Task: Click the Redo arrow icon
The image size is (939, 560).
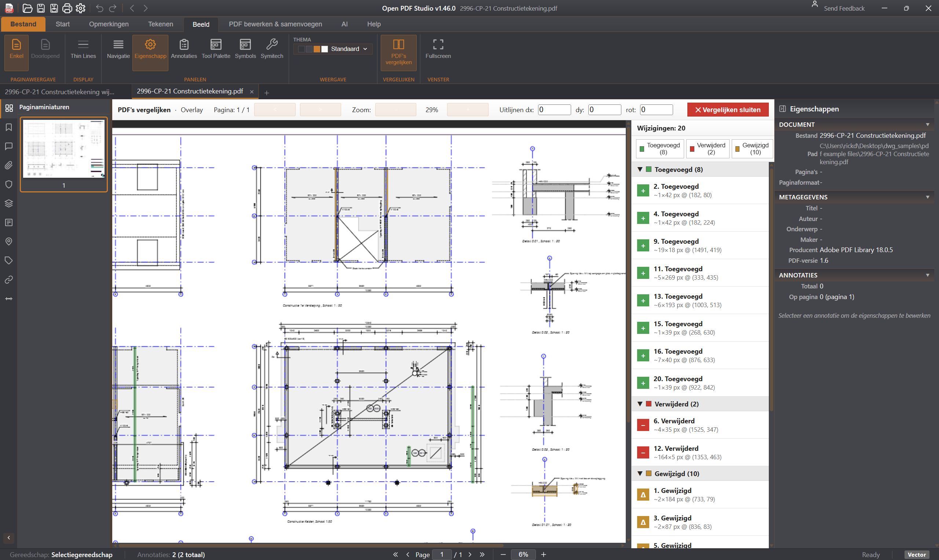Action: (113, 8)
